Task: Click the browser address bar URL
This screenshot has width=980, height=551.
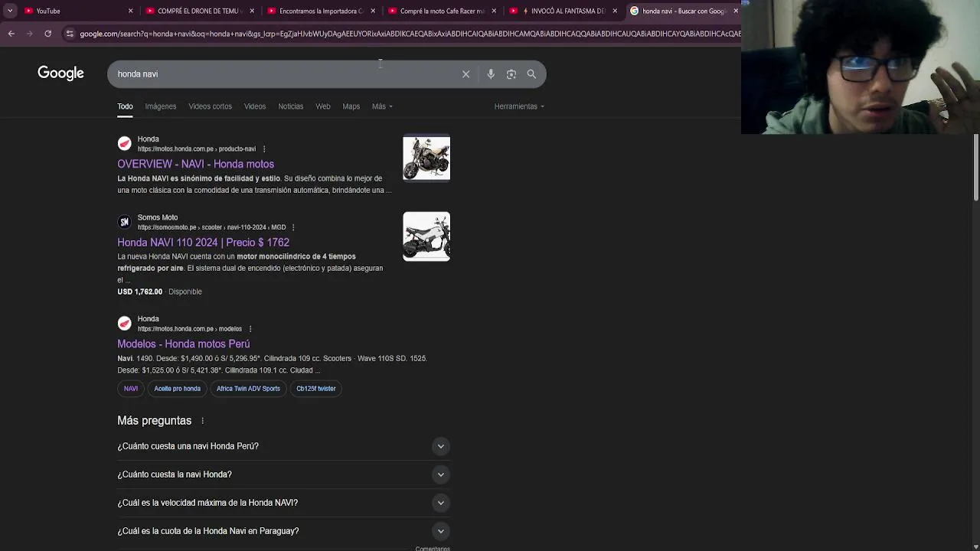Action: coord(409,34)
